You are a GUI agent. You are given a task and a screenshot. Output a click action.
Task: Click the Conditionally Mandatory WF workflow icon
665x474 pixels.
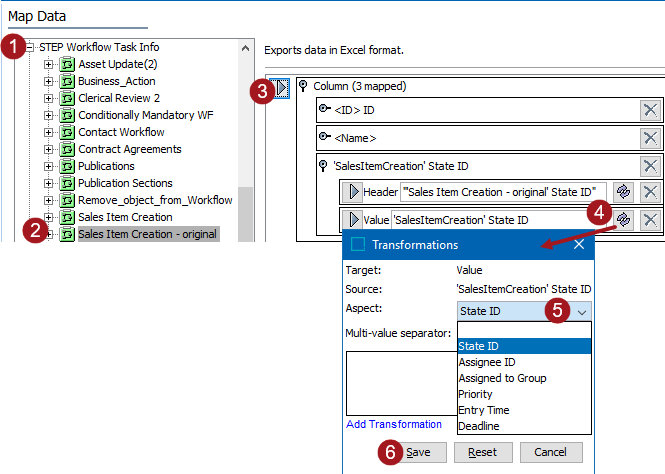pos(67,115)
